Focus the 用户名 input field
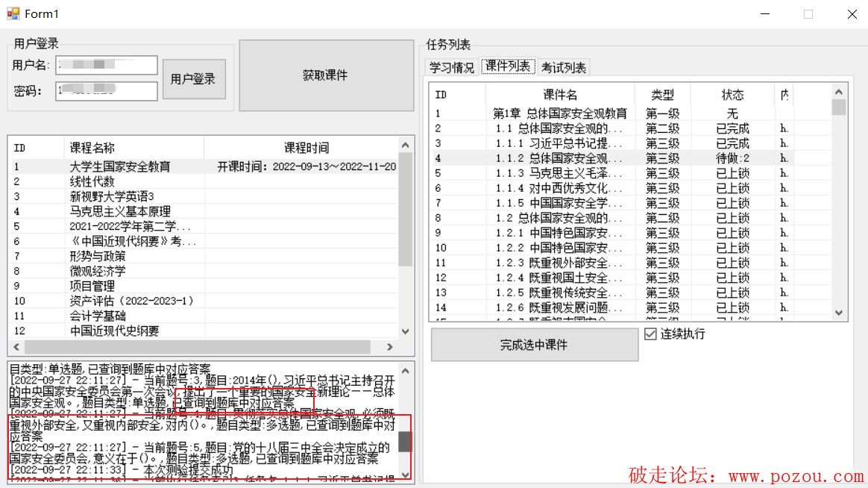The image size is (868, 488). [x=107, y=65]
